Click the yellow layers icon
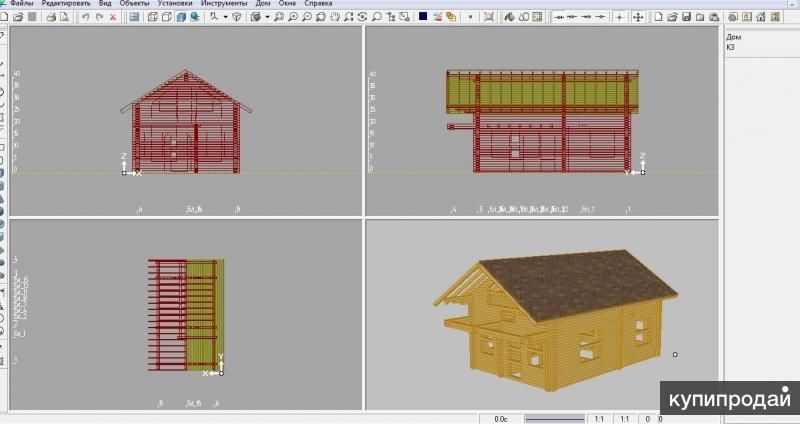Image resolution: width=800 pixels, height=424 pixels. 451,17
